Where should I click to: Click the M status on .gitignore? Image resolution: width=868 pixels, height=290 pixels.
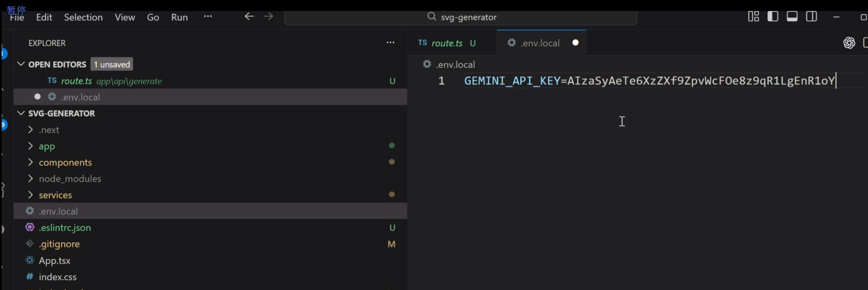tap(391, 244)
